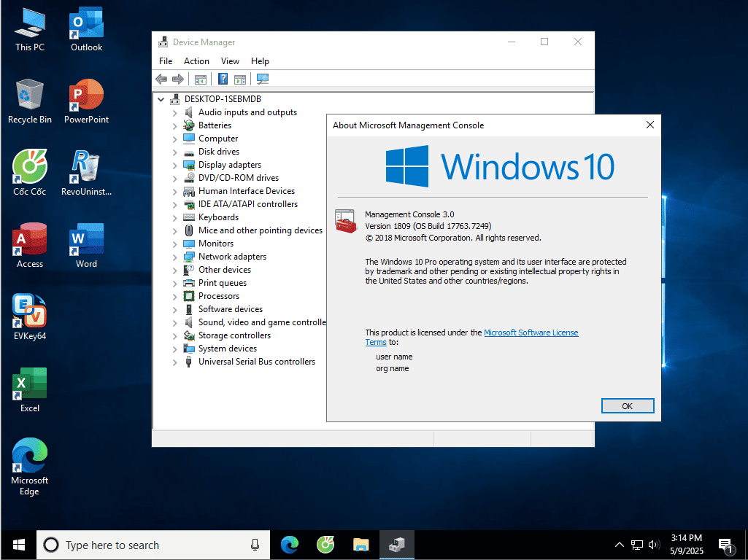Select the Cốc Cốc desktop shortcut
Viewport: 748px width, 560px height.
(30, 173)
